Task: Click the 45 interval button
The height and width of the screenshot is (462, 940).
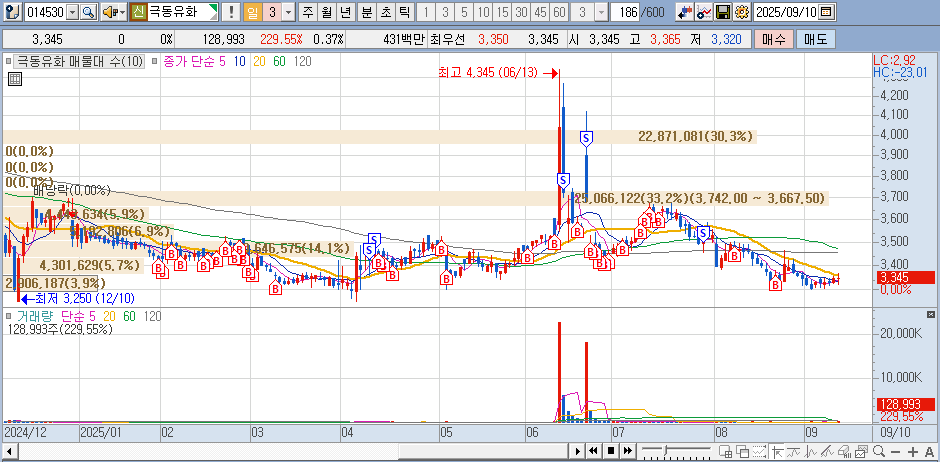Action: point(541,11)
